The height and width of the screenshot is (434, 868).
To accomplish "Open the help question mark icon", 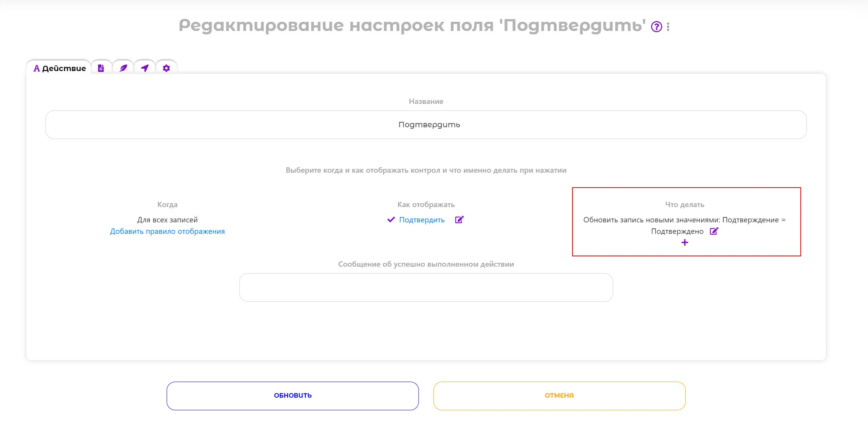I will [x=656, y=27].
